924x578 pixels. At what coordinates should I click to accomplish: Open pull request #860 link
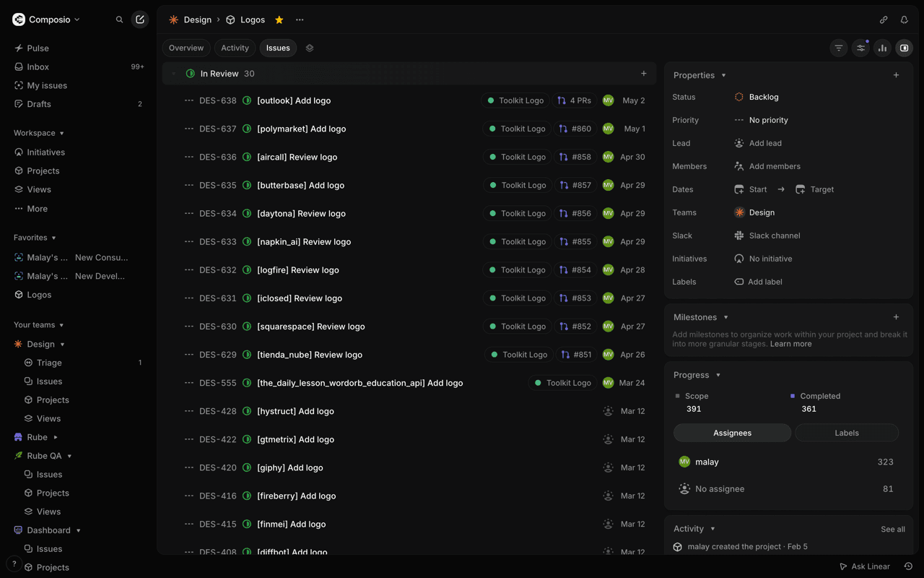coord(575,129)
